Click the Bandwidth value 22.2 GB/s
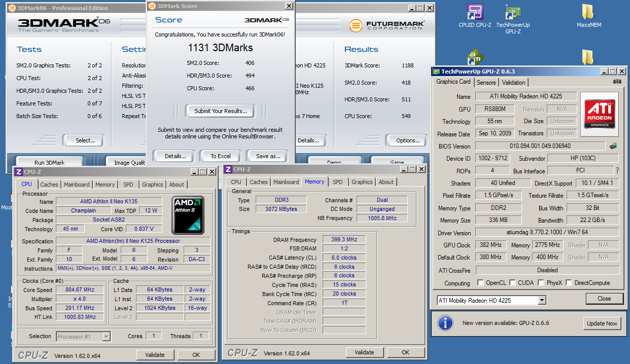Viewport: 630px width, 364px height. (x=592, y=221)
